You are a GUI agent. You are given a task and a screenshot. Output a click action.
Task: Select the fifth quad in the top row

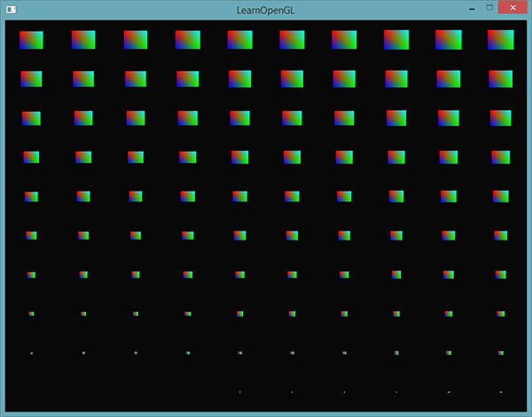pyautogui.click(x=239, y=40)
